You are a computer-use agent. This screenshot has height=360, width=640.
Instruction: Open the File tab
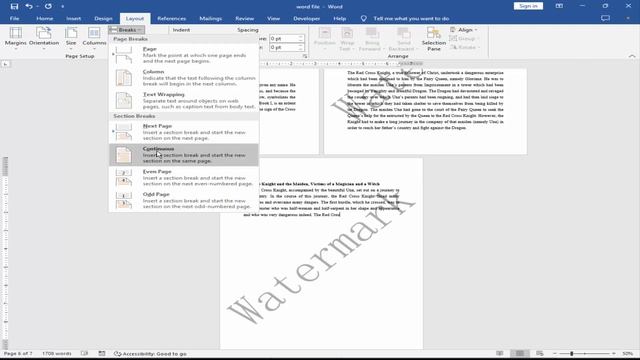tap(14, 18)
